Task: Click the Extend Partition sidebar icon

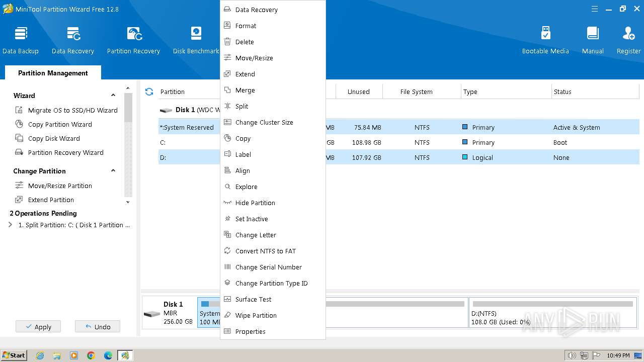Action: pos(19,200)
